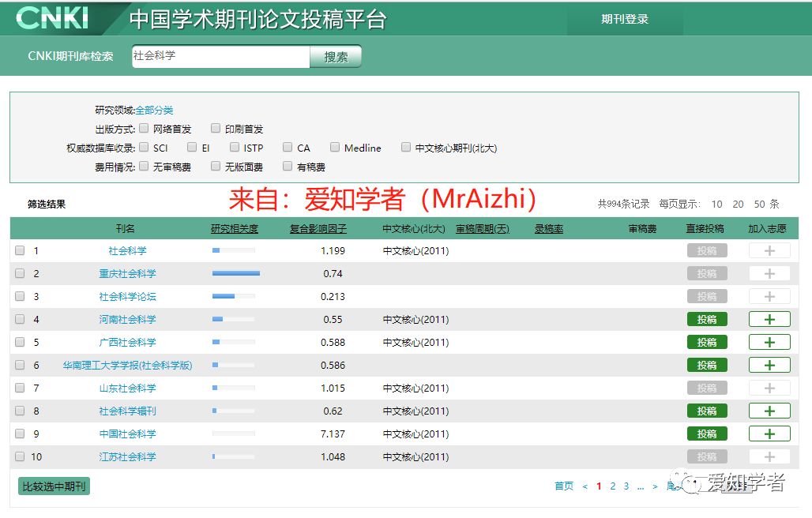Sort by 审稿周期(天) column header
Screen dimensions: 812x518
click(x=482, y=229)
